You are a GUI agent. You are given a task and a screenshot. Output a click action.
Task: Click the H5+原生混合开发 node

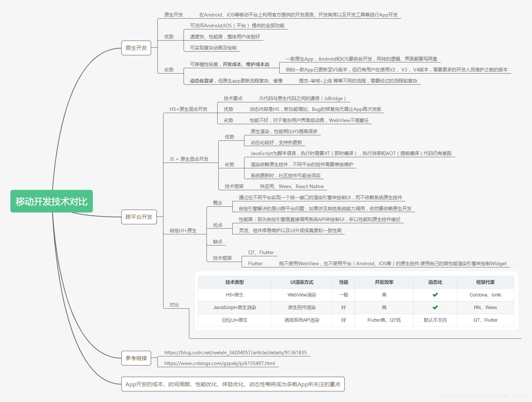(189, 109)
